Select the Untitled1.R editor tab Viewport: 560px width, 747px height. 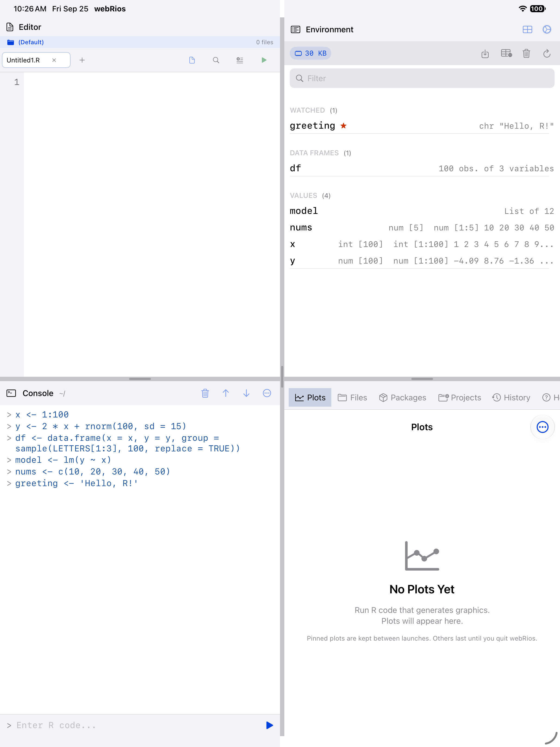tap(36, 60)
